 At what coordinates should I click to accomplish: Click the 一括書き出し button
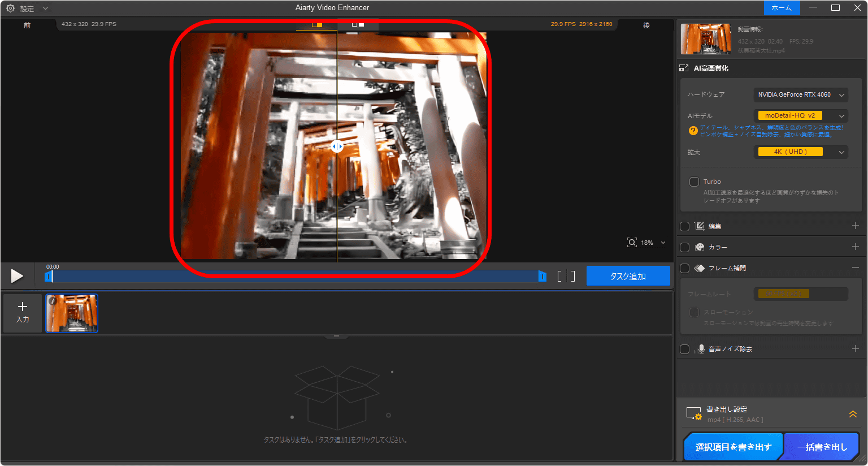[x=822, y=447]
